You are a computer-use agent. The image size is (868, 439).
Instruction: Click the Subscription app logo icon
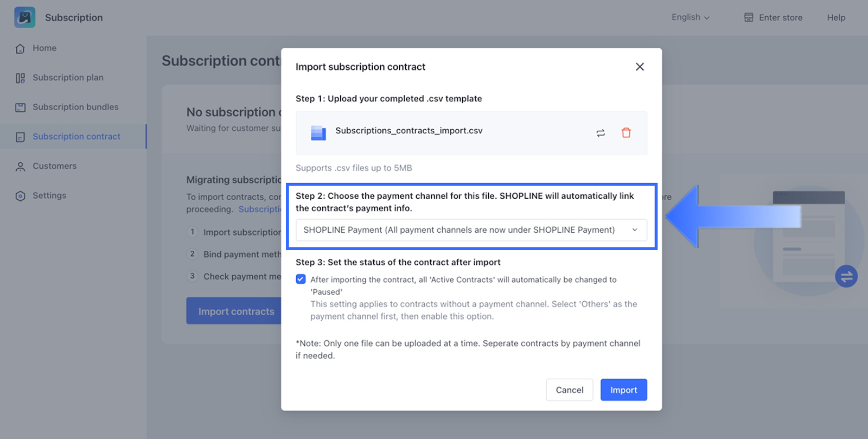[25, 17]
